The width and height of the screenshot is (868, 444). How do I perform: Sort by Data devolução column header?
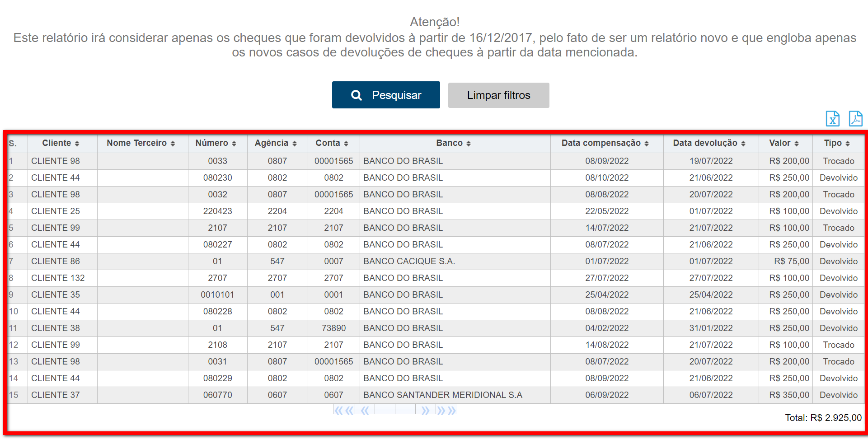point(708,143)
